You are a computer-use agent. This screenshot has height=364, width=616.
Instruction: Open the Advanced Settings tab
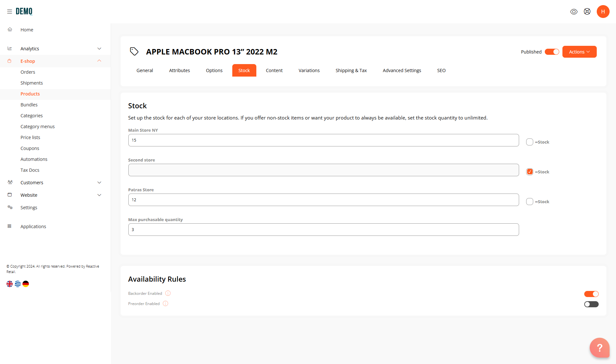pyautogui.click(x=402, y=70)
